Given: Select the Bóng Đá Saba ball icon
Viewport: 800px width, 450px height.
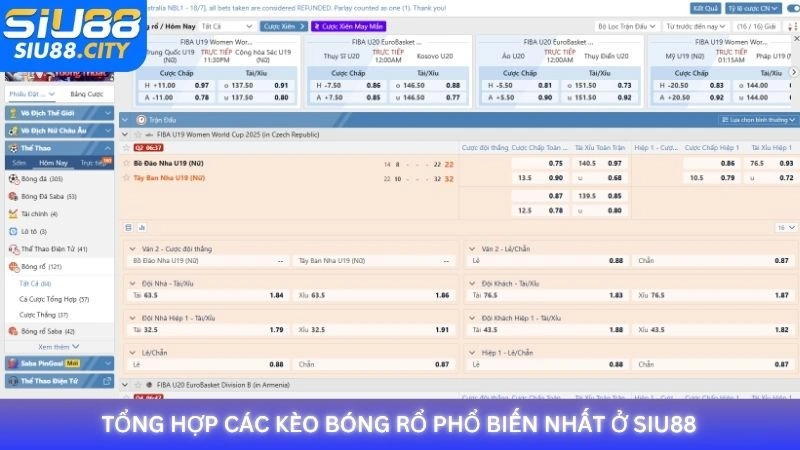Looking at the screenshot, I should click(x=14, y=196).
